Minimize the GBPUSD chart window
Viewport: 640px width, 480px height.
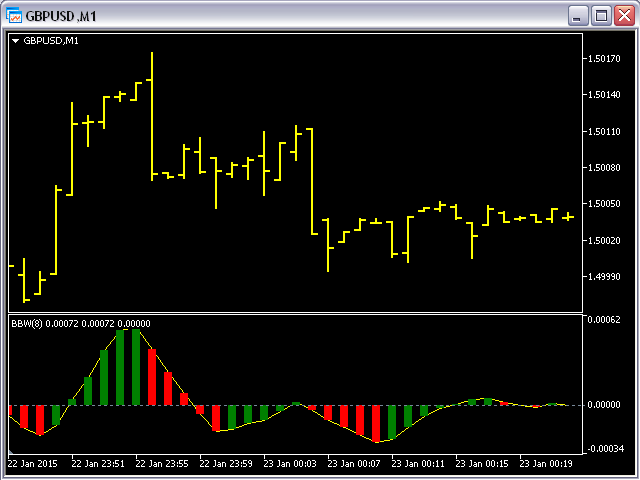click(x=578, y=15)
